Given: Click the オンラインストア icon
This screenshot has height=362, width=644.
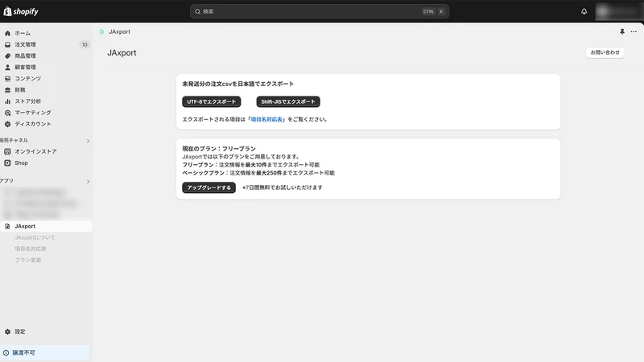Looking at the screenshot, I should [7, 151].
